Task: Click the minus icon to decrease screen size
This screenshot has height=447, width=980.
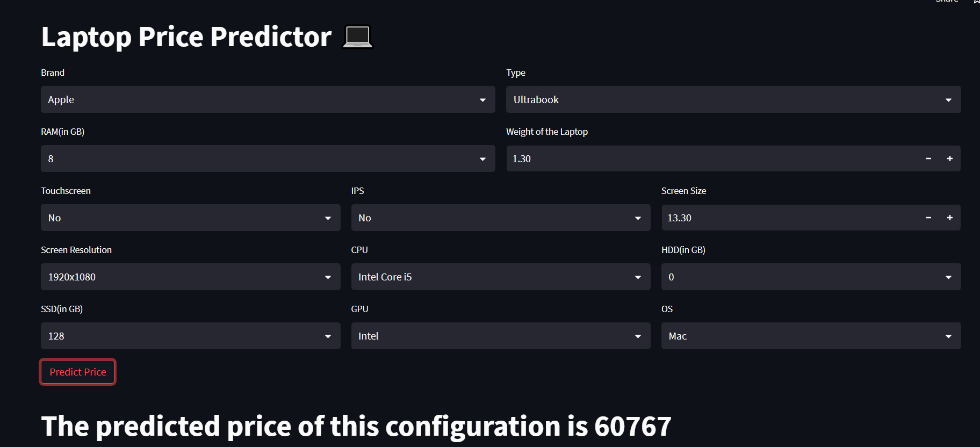Action: [928, 218]
